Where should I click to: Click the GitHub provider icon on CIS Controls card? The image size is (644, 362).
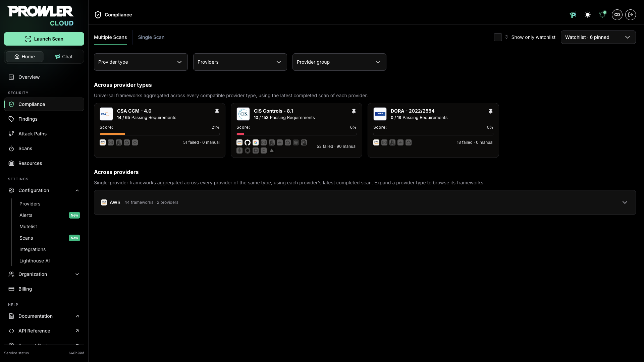(248, 142)
